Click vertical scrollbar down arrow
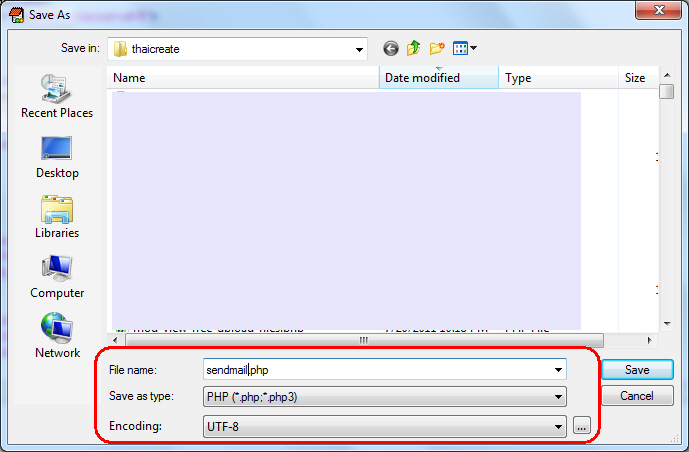The width and height of the screenshot is (689, 452). [x=667, y=324]
